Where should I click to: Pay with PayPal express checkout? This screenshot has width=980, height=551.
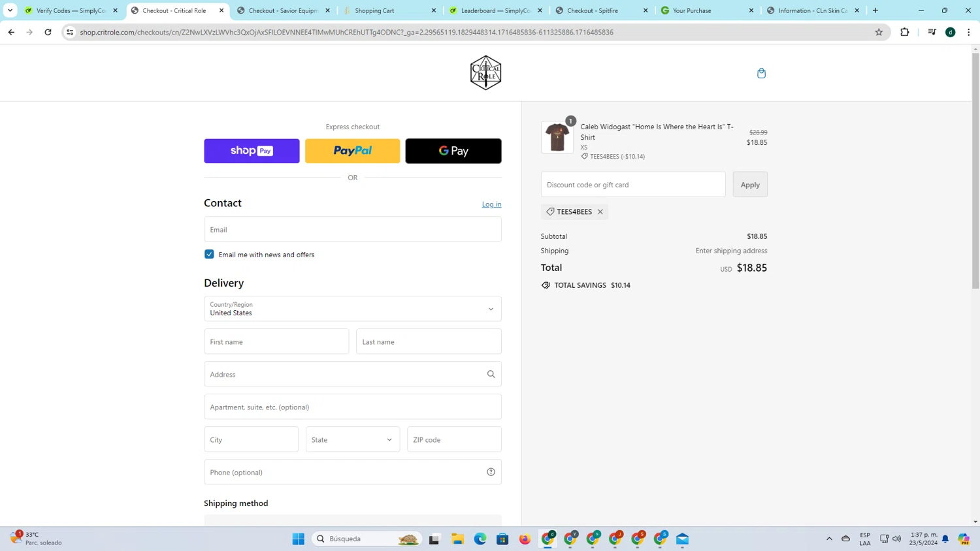353,151
